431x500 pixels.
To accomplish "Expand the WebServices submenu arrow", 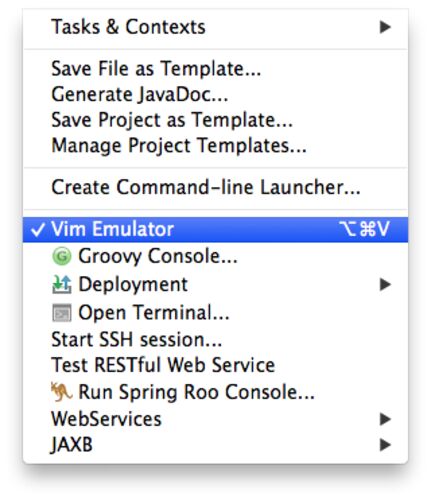I will 385,419.
